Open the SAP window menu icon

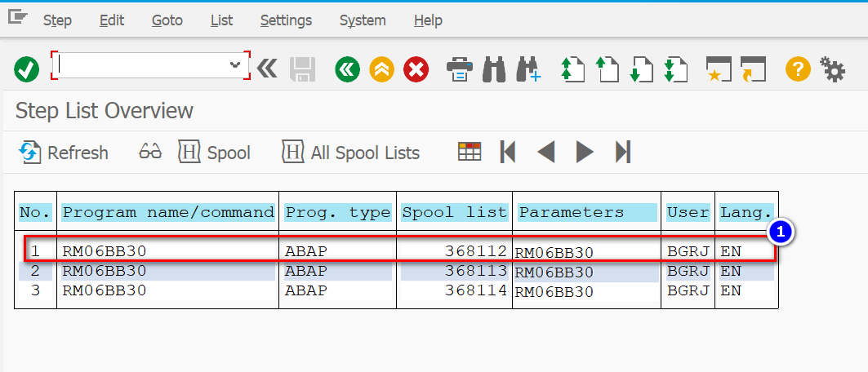point(18,18)
